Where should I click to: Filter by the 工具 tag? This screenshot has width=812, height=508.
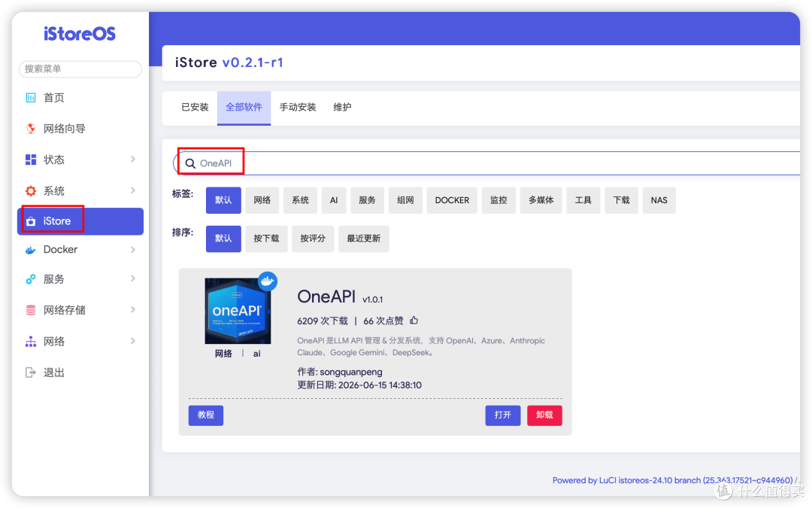(583, 200)
